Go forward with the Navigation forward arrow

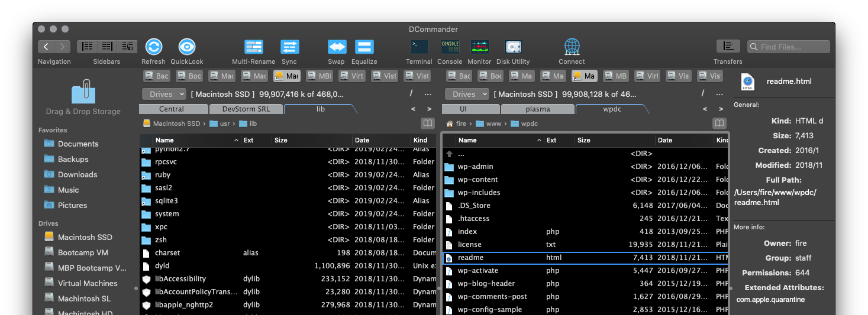pyautogui.click(x=63, y=47)
